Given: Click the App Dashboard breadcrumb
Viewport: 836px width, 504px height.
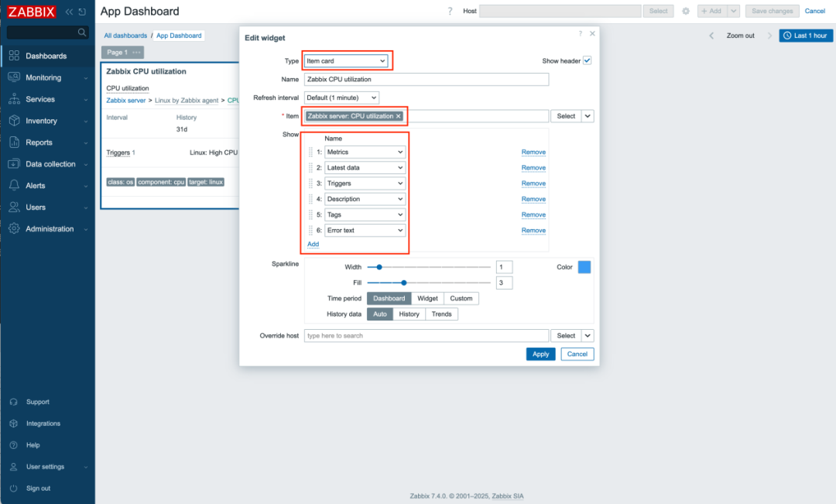Looking at the screenshot, I should 179,36.
